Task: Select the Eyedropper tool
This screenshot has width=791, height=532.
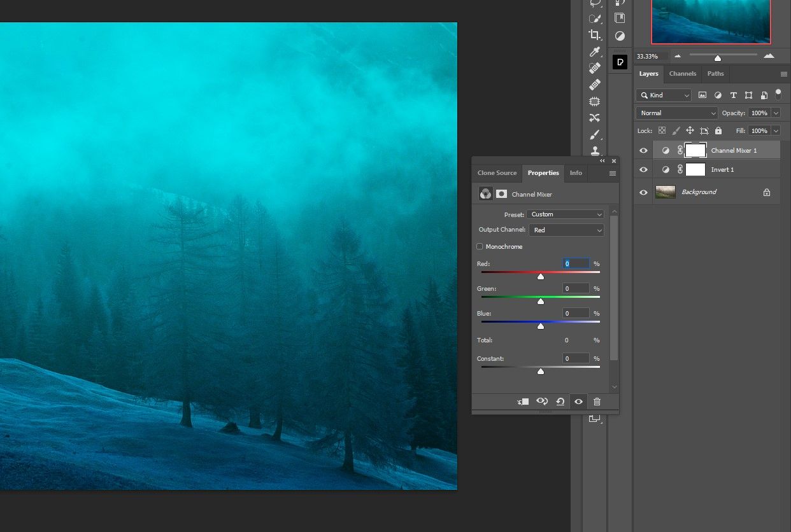Action: tap(594, 52)
